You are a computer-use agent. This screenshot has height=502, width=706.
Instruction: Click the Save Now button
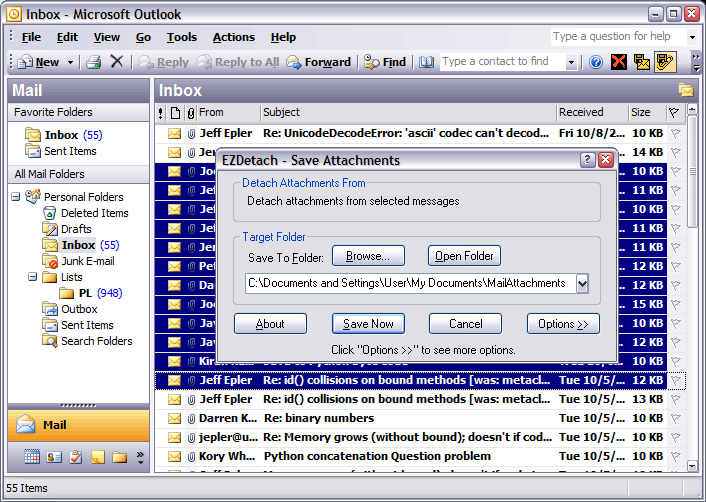click(368, 324)
